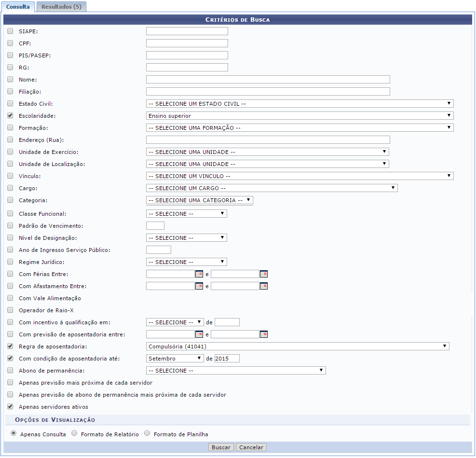Select Formato de Relatório radio option
Image resolution: width=476 pixels, height=458 pixels.
tap(74, 433)
